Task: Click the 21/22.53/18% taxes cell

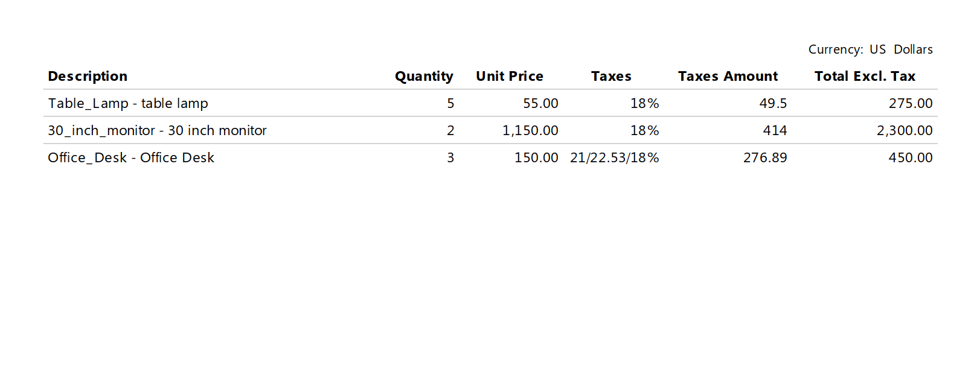Action: tap(615, 158)
